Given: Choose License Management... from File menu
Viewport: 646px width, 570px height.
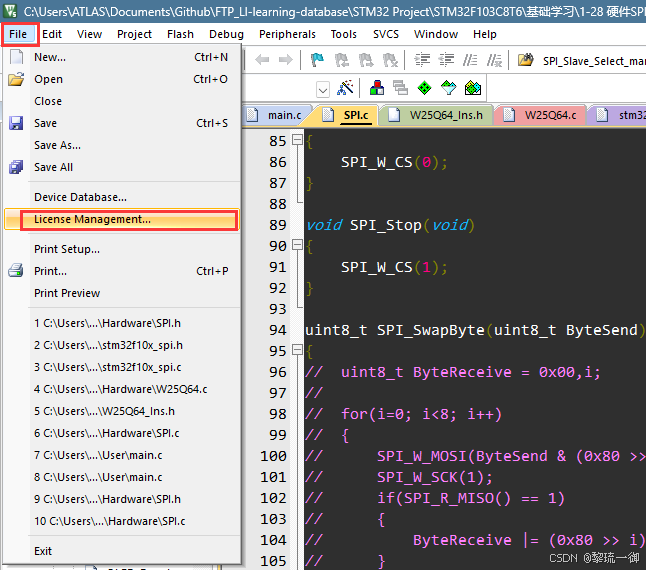Looking at the screenshot, I should click(x=122, y=219).
